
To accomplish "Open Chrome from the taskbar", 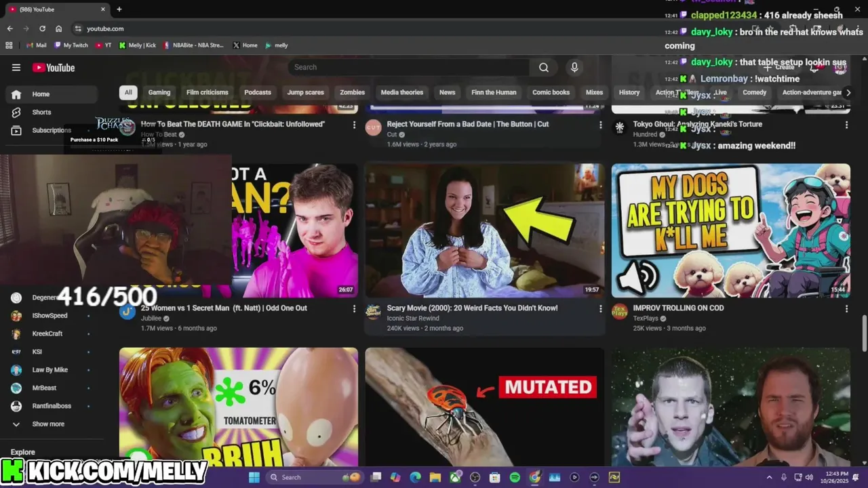I will point(534,477).
